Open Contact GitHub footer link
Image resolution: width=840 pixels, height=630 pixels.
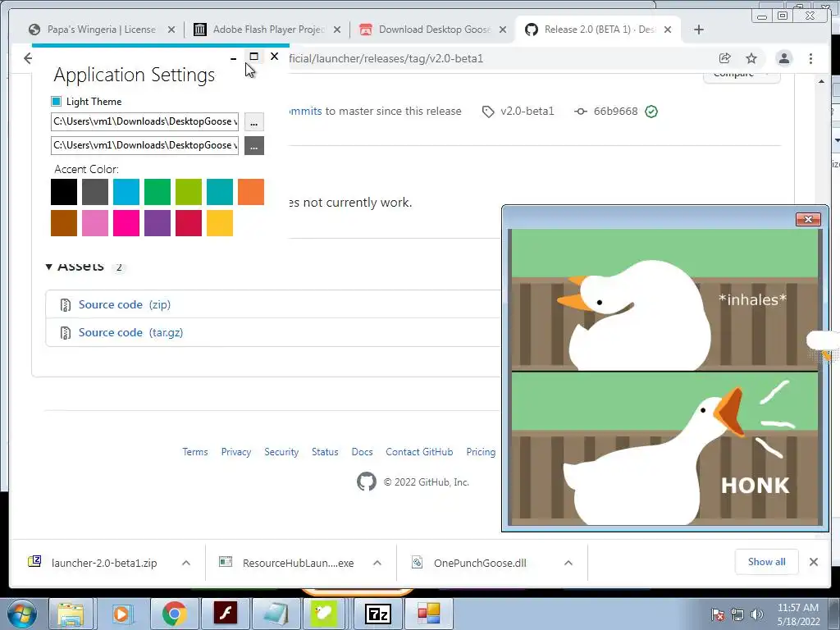(x=419, y=452)
